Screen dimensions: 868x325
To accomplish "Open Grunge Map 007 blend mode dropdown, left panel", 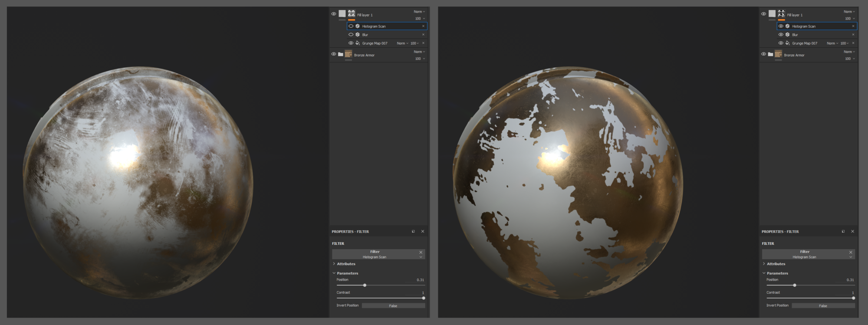I will coord(402,43).
